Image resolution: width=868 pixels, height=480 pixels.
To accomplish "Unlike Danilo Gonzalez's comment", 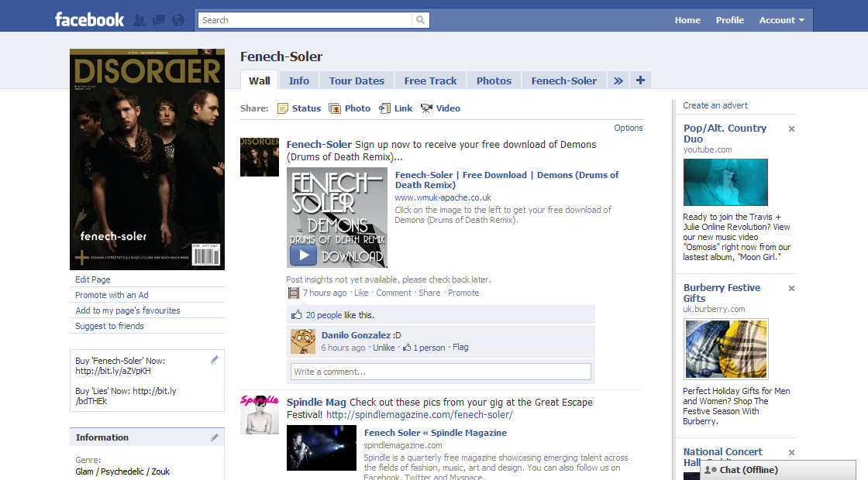I will [384, 348].
